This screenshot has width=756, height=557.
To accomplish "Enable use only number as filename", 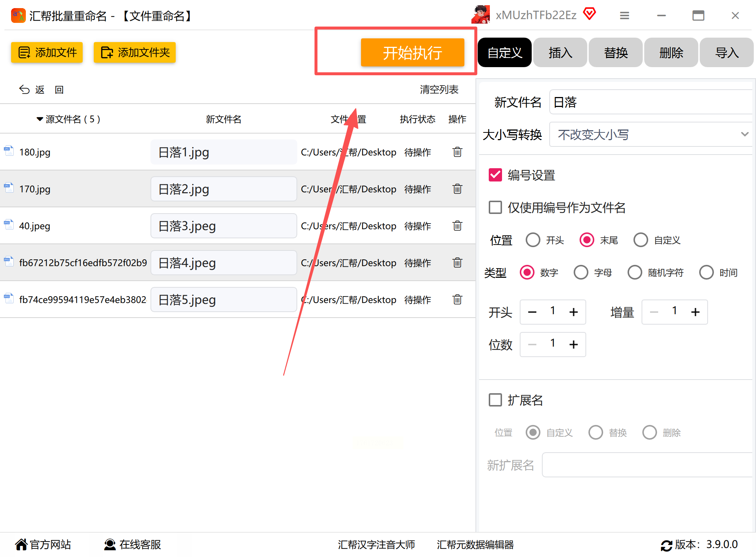I will click(x=495, y=207).
